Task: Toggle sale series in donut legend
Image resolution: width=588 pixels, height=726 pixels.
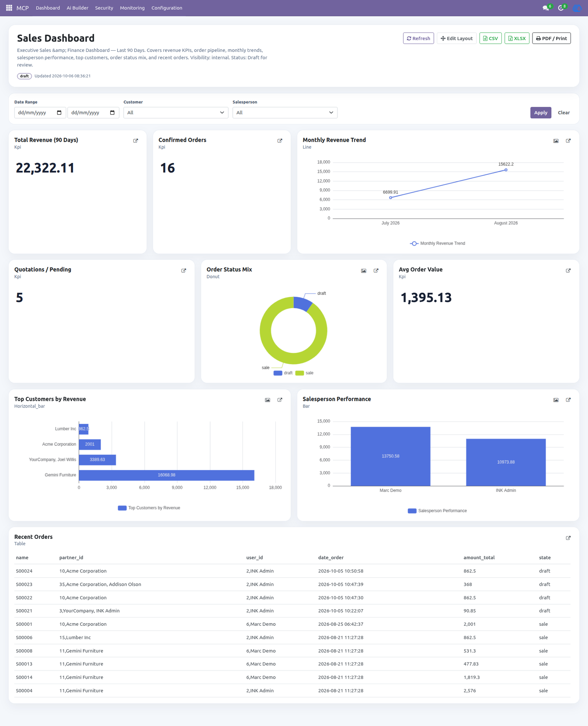Action: pyautogui.click(x=305, y=373)
